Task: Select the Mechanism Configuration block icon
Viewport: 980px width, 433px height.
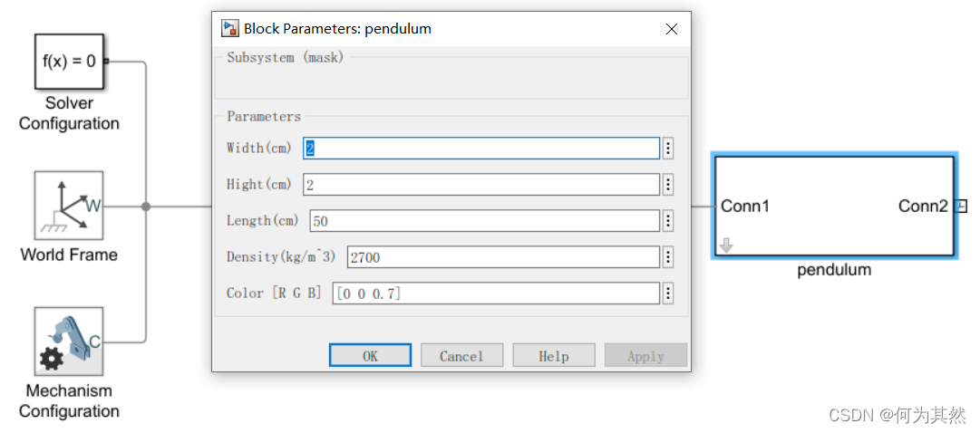Action: point(69,342)
